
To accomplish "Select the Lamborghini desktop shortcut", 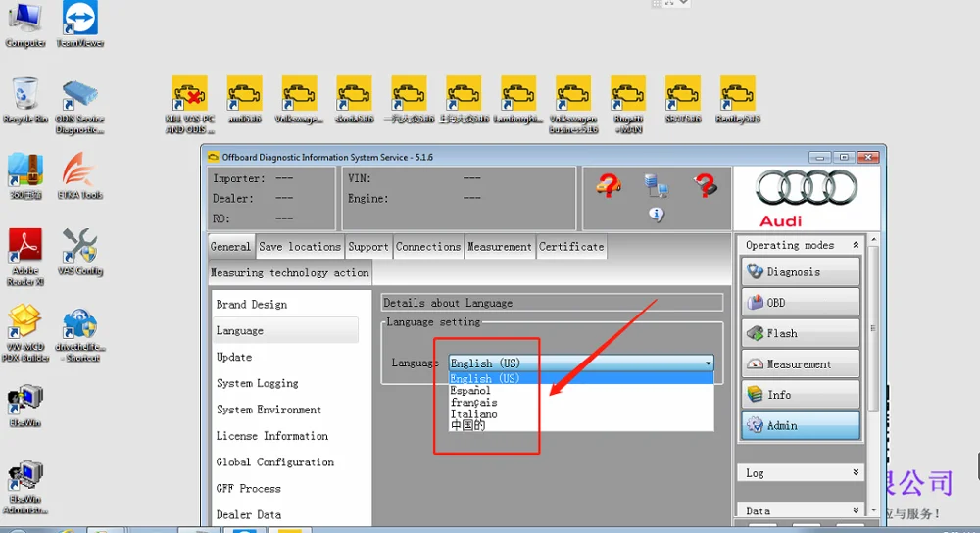I will pyautogui.click(x=518, y=100).
